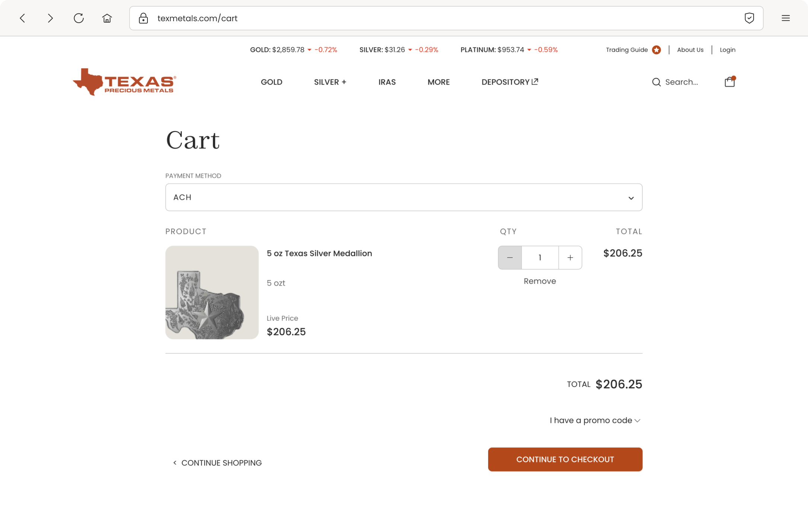808x532 pixels.
Task: Open the IRAS menu item
Action: tap(387, 82)
